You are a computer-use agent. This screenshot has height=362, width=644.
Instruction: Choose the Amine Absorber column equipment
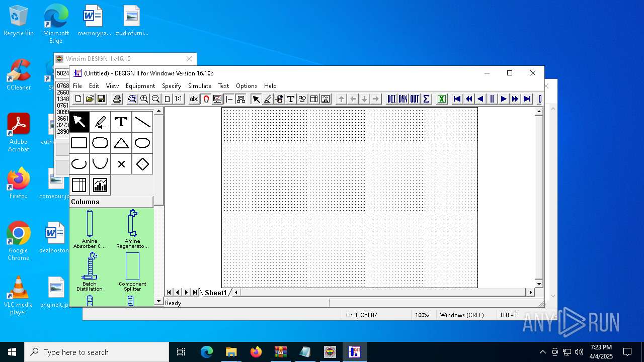pos(90,229)
